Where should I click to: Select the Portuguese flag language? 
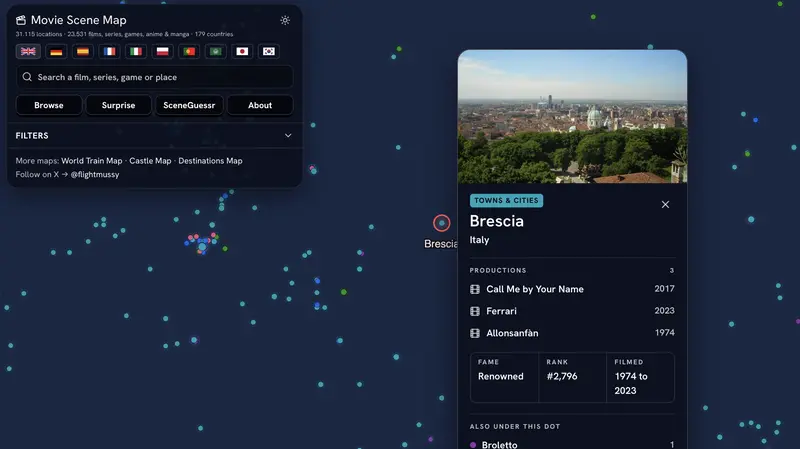point(189,52)
